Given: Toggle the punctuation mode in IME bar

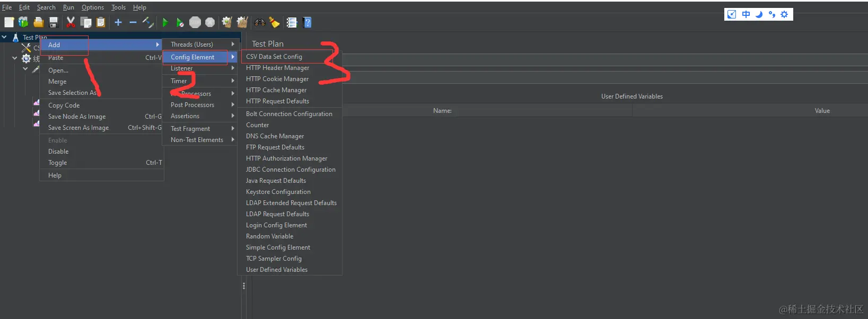Looking at the screenshot, I should pos(771,14).
